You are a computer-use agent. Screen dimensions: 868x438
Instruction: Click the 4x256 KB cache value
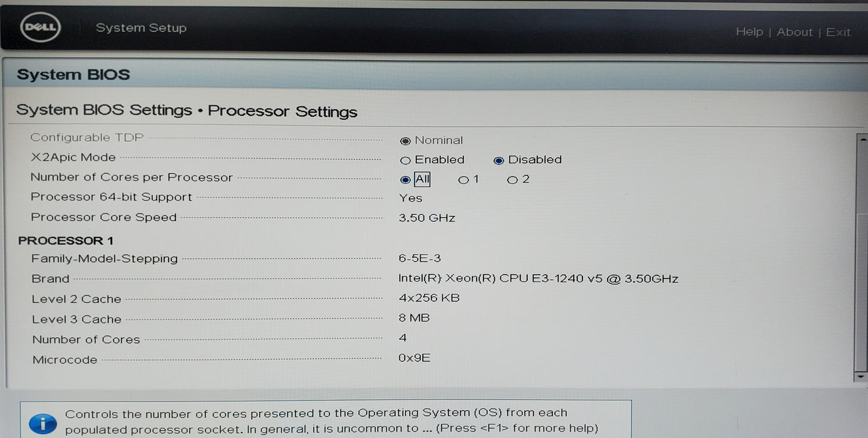click(429, 298)
